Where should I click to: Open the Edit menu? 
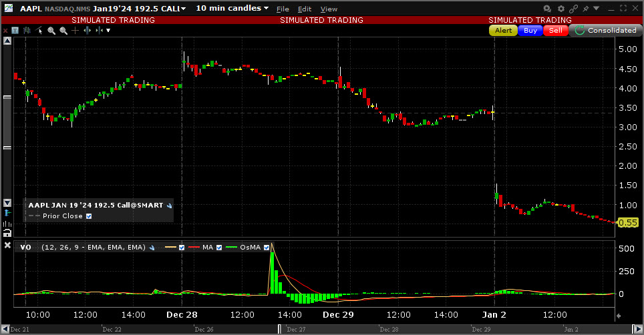[x=305, y=9]
